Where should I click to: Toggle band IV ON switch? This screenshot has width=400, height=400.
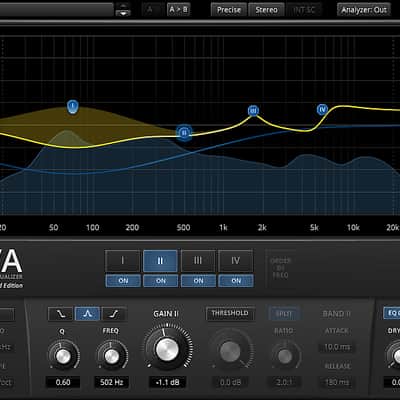coord(236,281)
